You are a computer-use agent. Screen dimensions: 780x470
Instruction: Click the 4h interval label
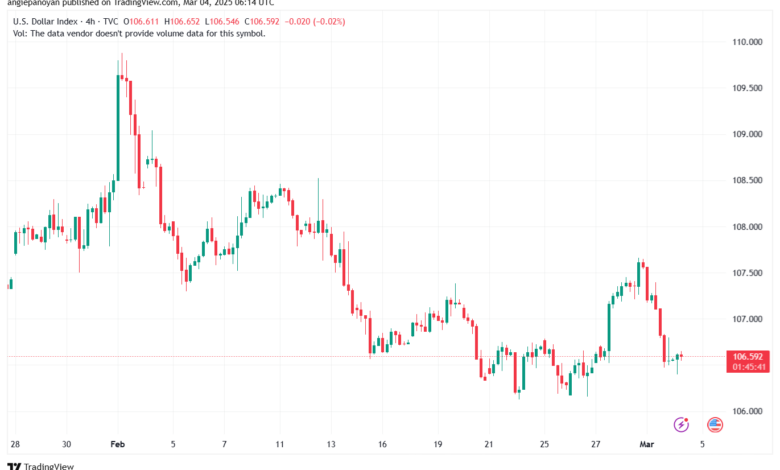90,21
